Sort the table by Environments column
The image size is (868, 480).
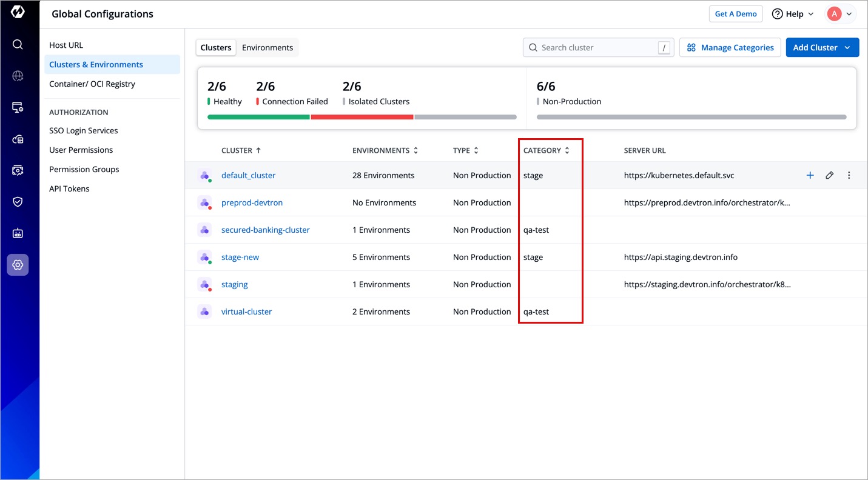[385, 150]
